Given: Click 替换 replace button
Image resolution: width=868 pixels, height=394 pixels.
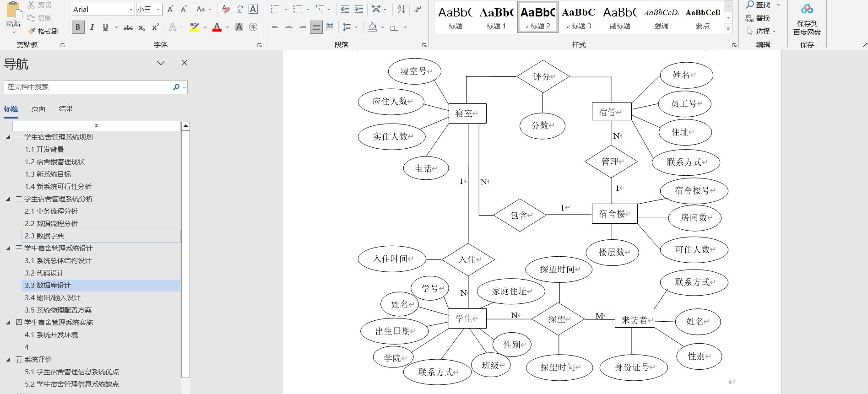Looking at the screenshot, I should coord(758,18).
